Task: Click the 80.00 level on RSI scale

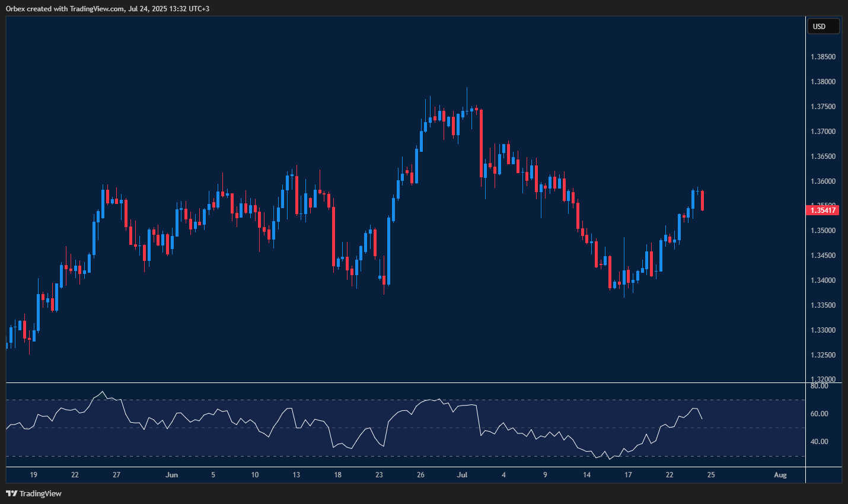Action: (x=820, y=386)
